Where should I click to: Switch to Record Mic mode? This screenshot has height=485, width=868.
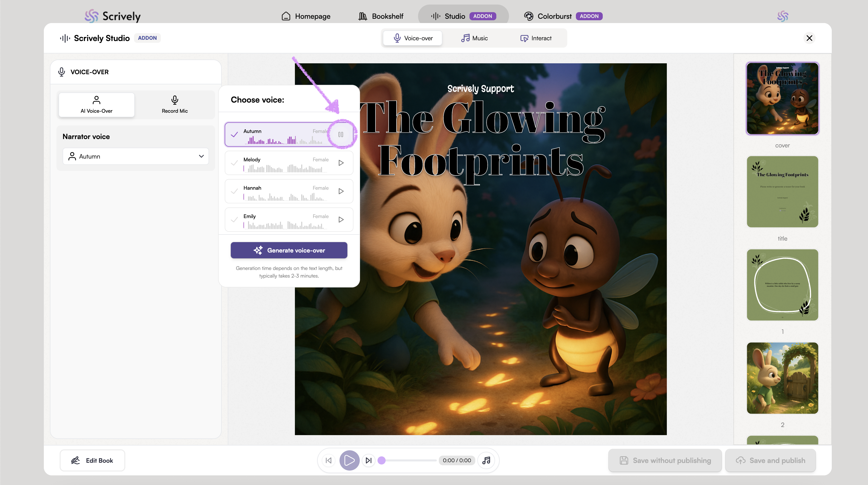[x=175, y=105]
